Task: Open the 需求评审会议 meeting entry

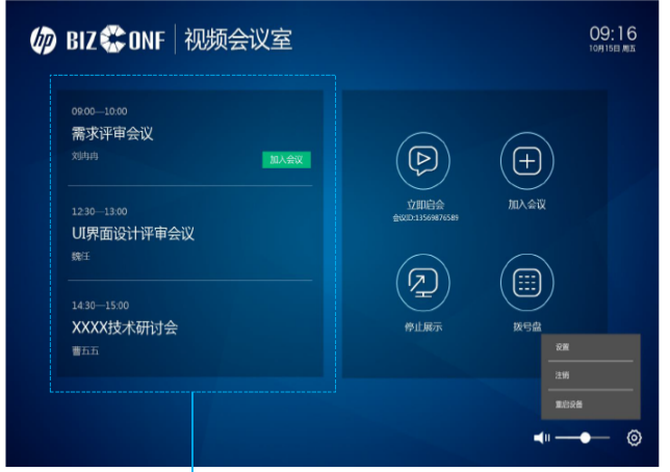Action: tap(112, 134)
